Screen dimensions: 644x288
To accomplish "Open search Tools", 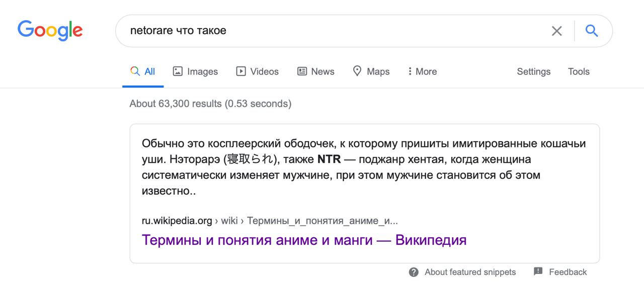I will coord(579,71).
